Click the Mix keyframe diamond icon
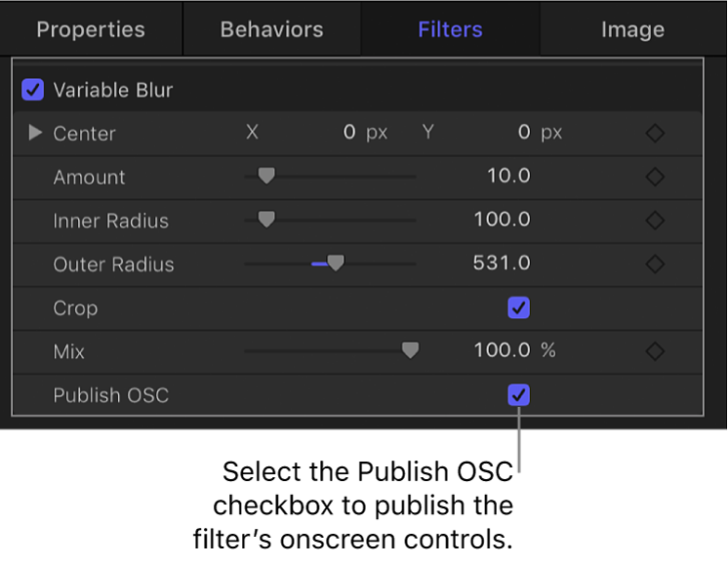The width and height of the screenshot is (728, 566). point(656,350)
